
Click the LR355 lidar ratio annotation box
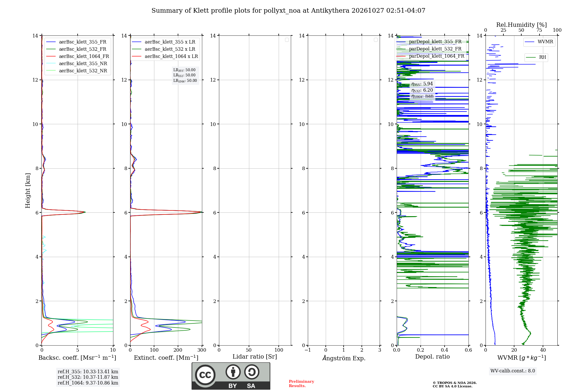pyautogui.click(x=185, y=76)
